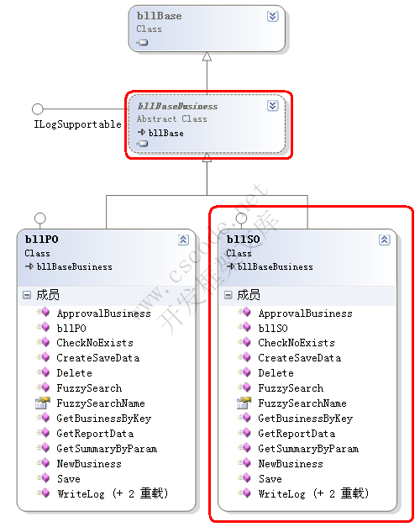Click the interface lollipop above bllPO
Viewport: 420px width, 527px height.
click(40, 219)
